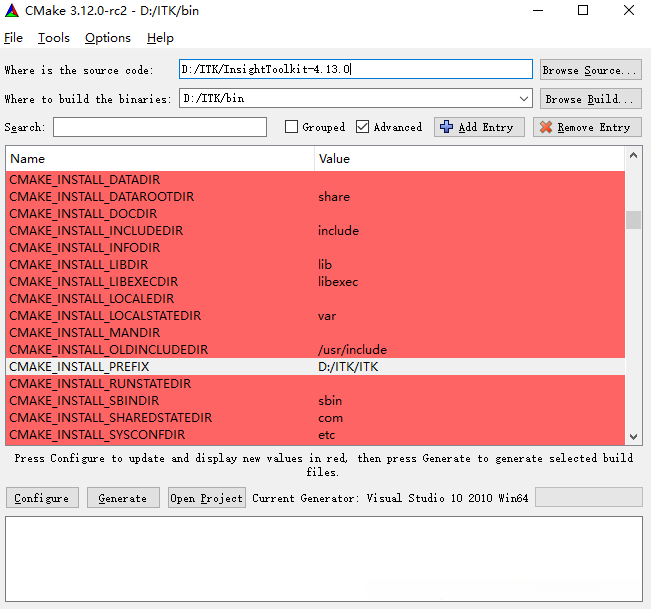This screenshot has width=651, height=609.
Task: Click the value 'var'
Action: point(327,316)
